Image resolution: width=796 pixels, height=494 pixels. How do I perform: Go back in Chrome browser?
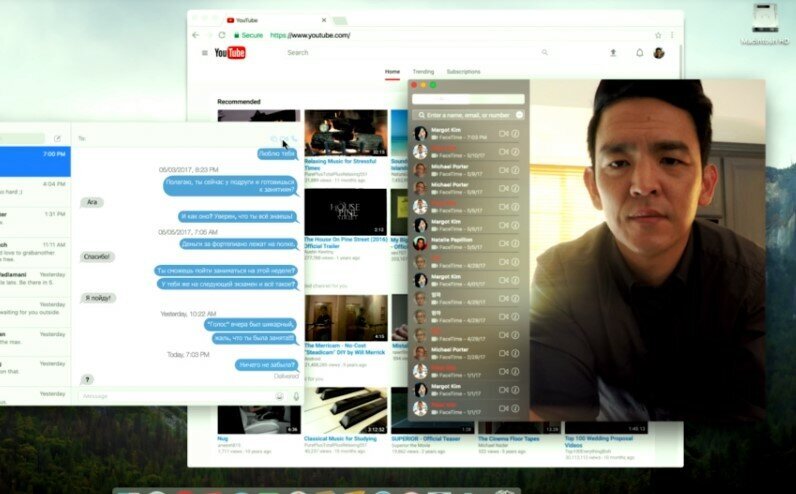click(x=195, y=35)
